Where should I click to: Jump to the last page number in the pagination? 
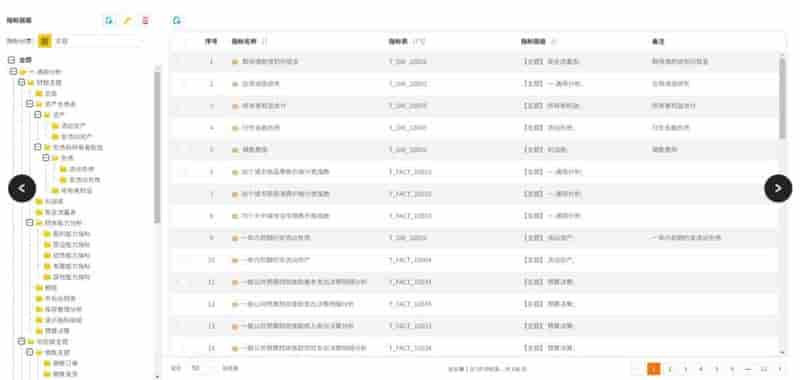tap(764, 369)
